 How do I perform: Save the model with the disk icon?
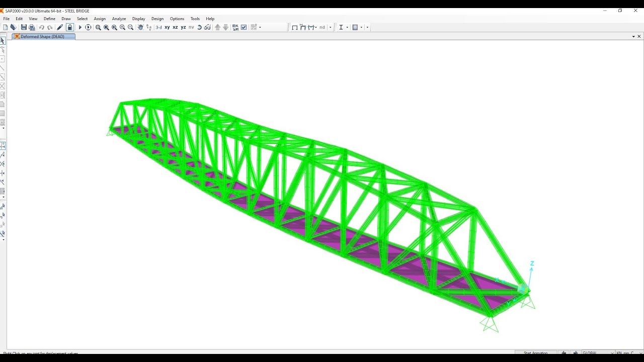[24, 27]
